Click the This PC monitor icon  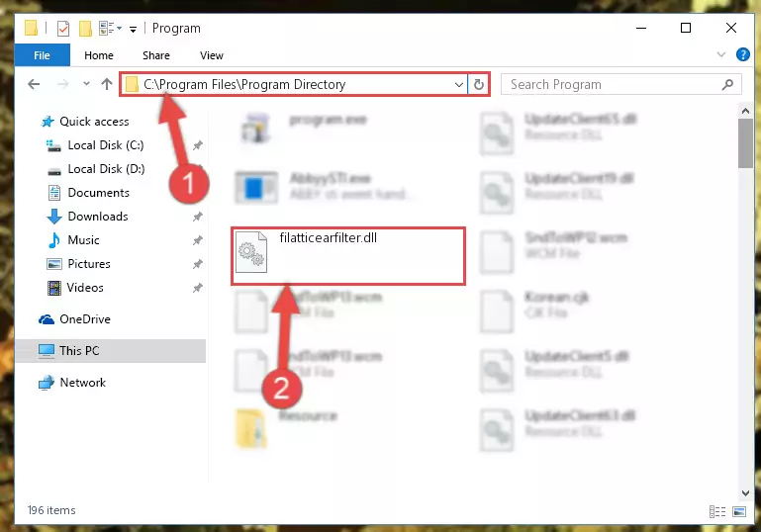47,351
